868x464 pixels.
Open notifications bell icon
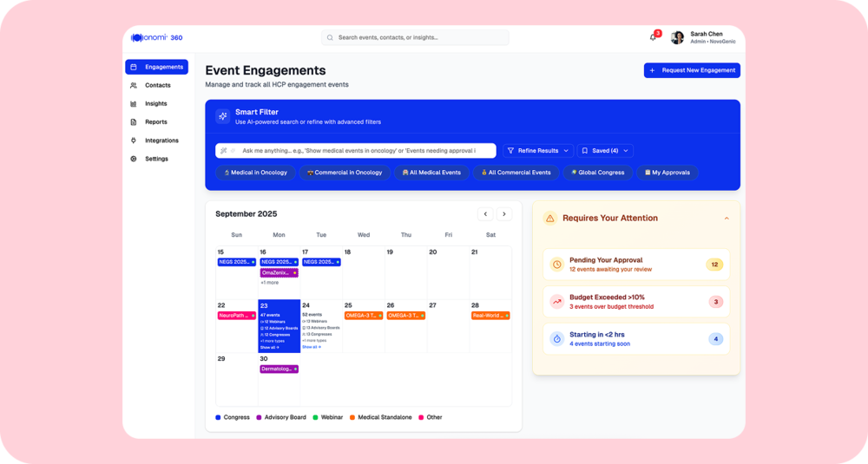coord(654,37)
